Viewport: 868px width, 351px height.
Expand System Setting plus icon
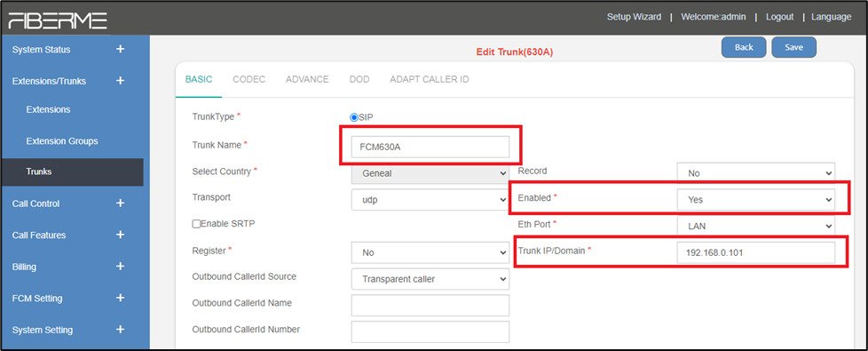(x=120, y=330)
